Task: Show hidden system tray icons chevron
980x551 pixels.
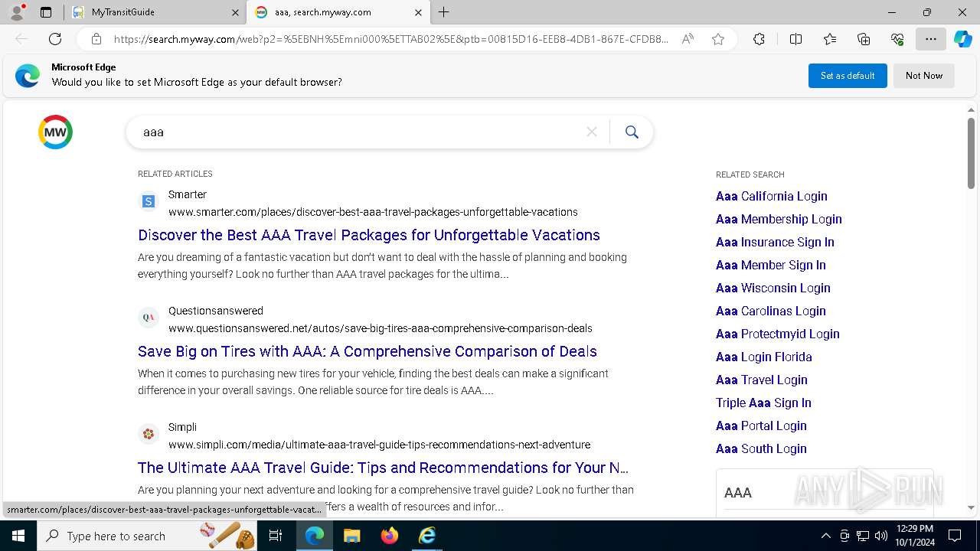Action: [x=825, y=536]
